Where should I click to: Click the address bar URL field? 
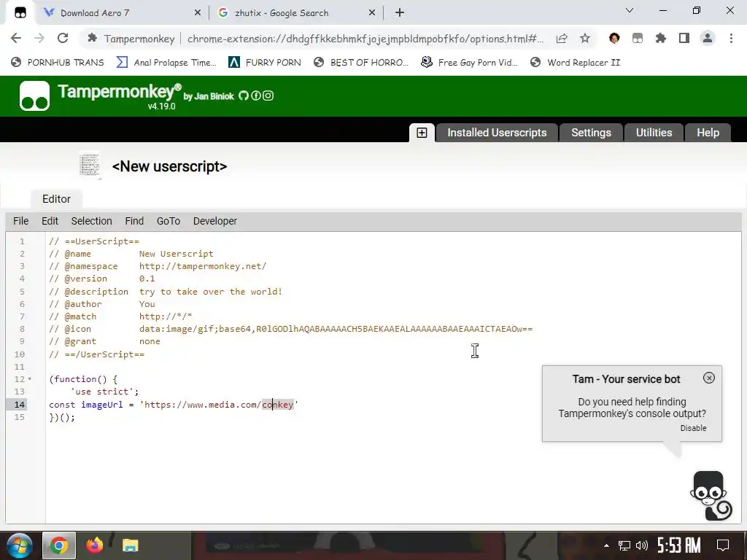(x=365, y=39)
